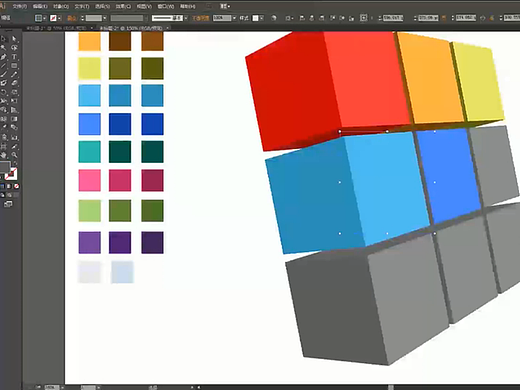Select the Scale tool
This screenshot has height=390, width=520.
(14, 92)
